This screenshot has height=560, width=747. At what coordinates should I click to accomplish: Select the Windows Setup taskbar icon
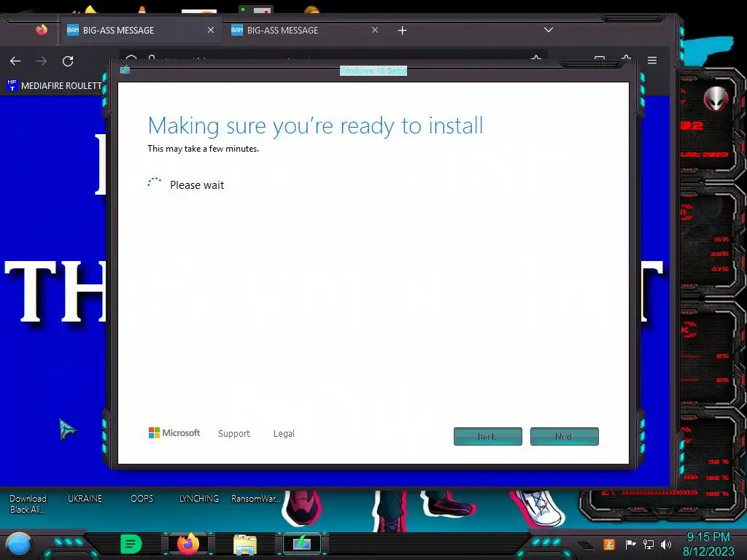coord(302,544)
